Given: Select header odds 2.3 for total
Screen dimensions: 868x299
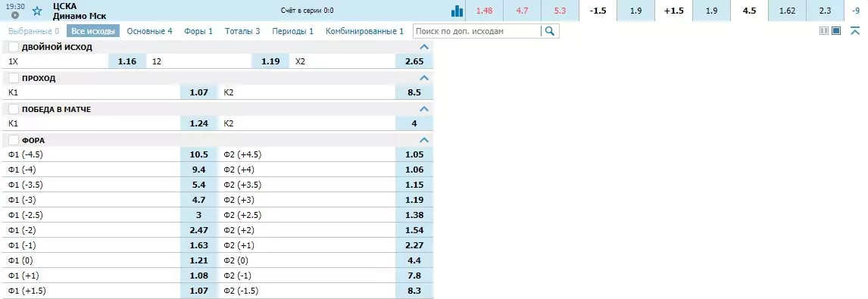Looking at the screenshot, I should pos(825,11).
